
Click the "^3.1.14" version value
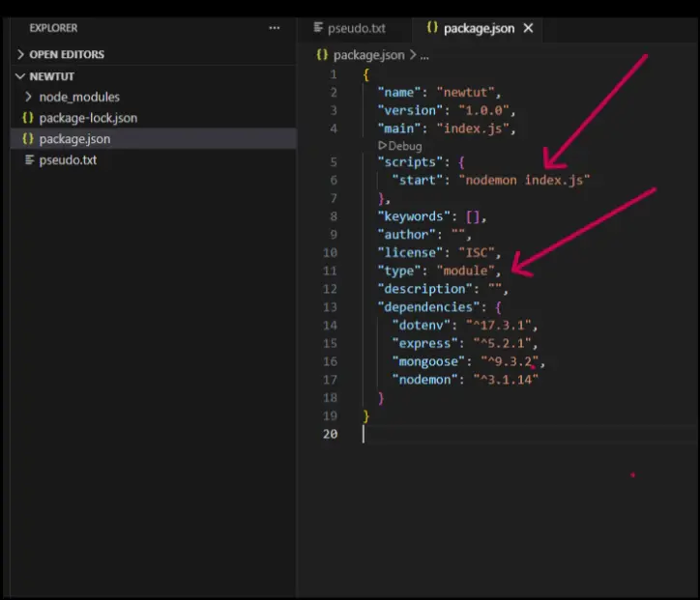[x=506, y=380]
